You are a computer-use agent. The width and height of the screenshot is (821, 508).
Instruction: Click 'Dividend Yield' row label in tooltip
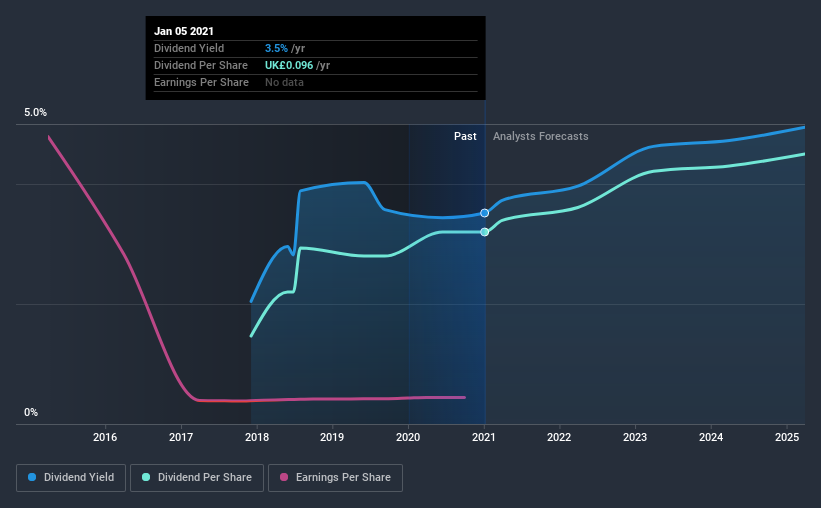tap(189, 48)
